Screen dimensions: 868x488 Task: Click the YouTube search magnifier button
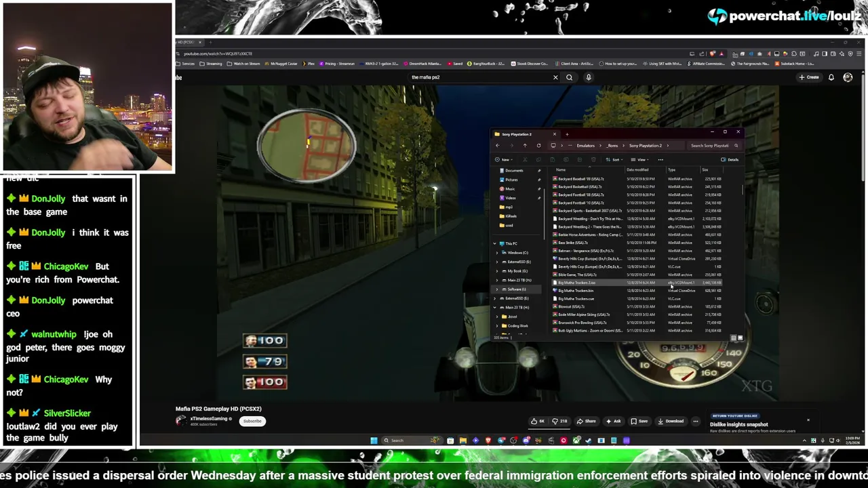pyautogui.click(x=570, y=77)
